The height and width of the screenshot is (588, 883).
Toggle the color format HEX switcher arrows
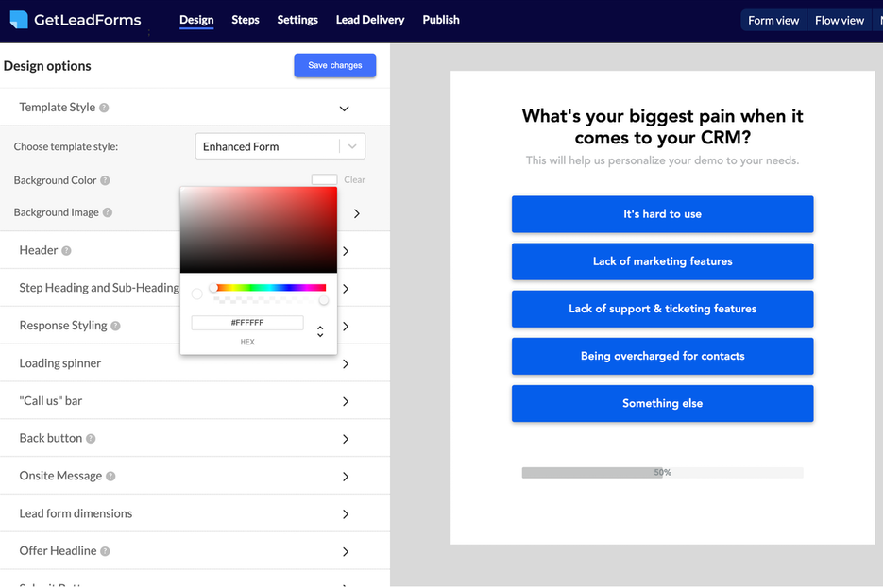pos(320,331)
